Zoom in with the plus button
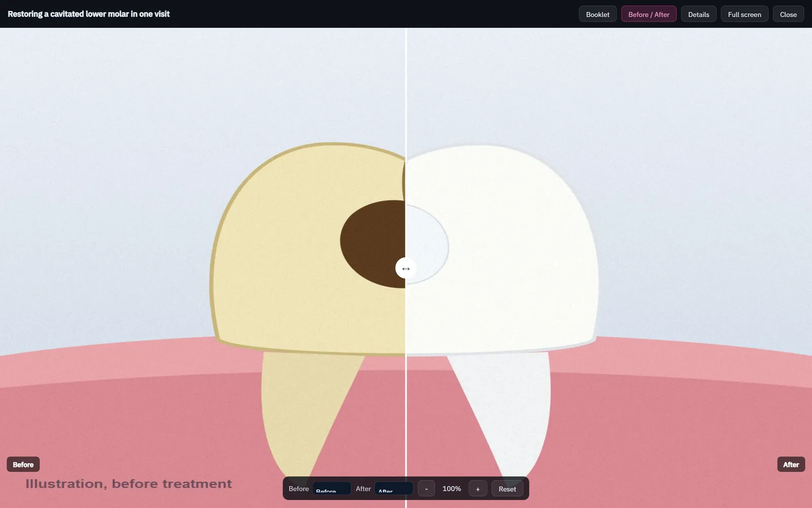The image size is (812, 508). 478,489
